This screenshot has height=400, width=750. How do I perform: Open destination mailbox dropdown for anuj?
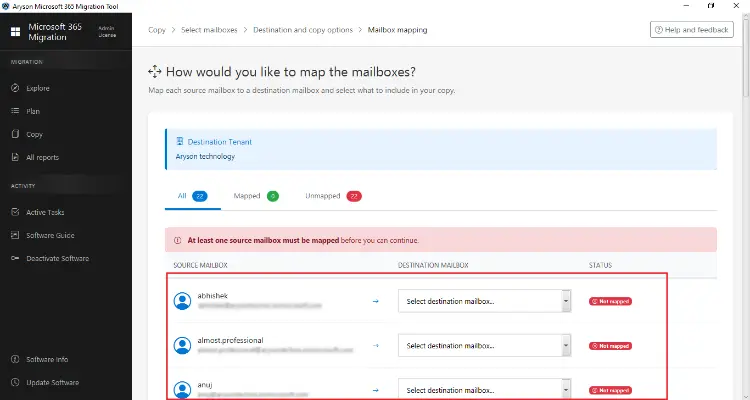[485, 389]
